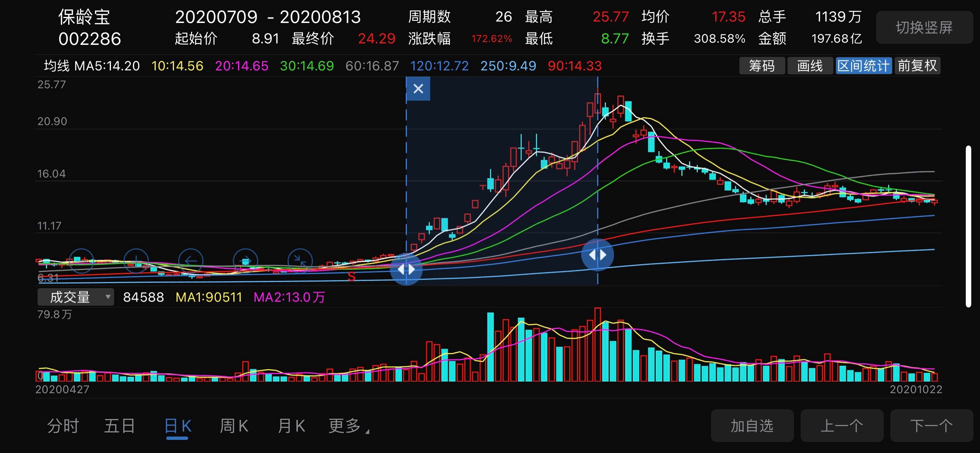Select the 月K monthly candlestick tab
The image size is (980, 453).
pos(291,426)
